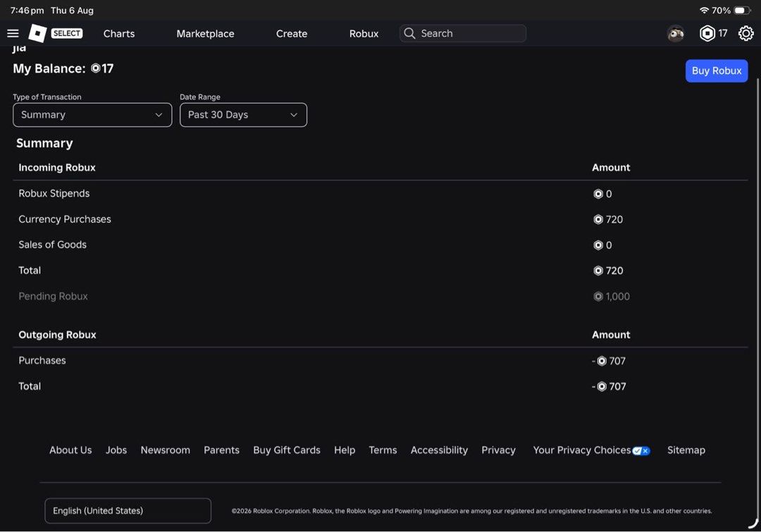Click the Outgoing Robux heading
The height and width of the screenshot is (532, 761).
57,335
